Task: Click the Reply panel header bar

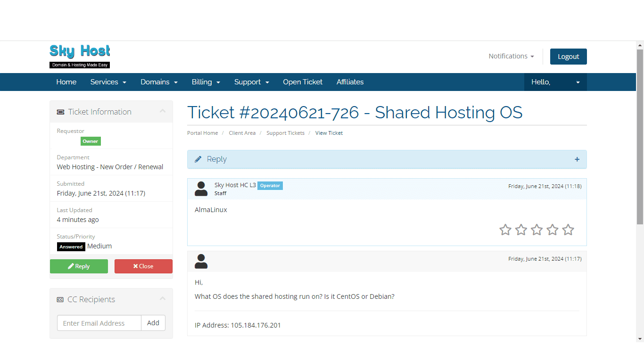Action: 387,159
